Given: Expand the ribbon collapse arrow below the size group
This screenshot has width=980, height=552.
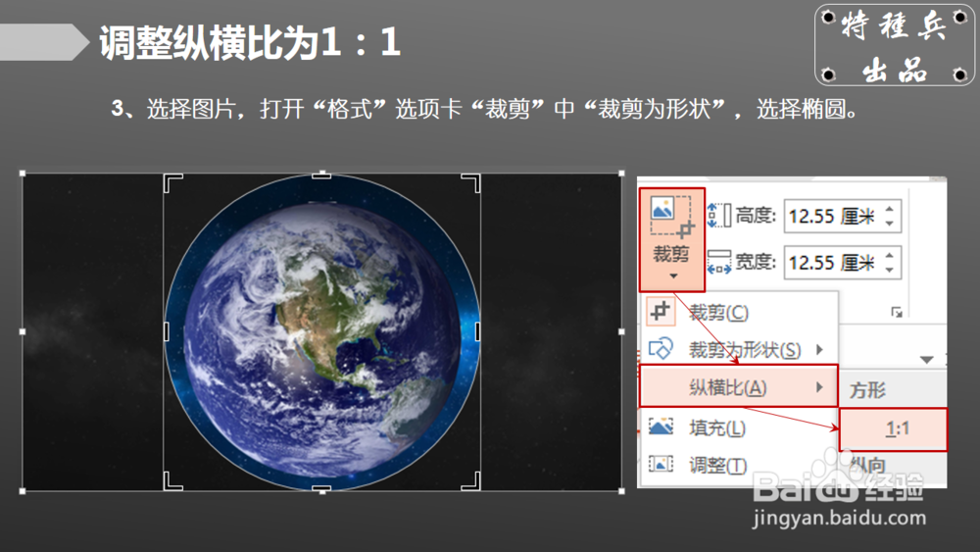Looking at the screenshot, I should [927, 360].
